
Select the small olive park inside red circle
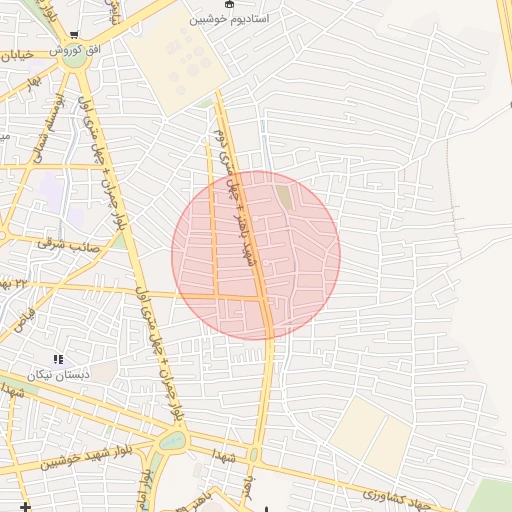click(x=285, y=198)
